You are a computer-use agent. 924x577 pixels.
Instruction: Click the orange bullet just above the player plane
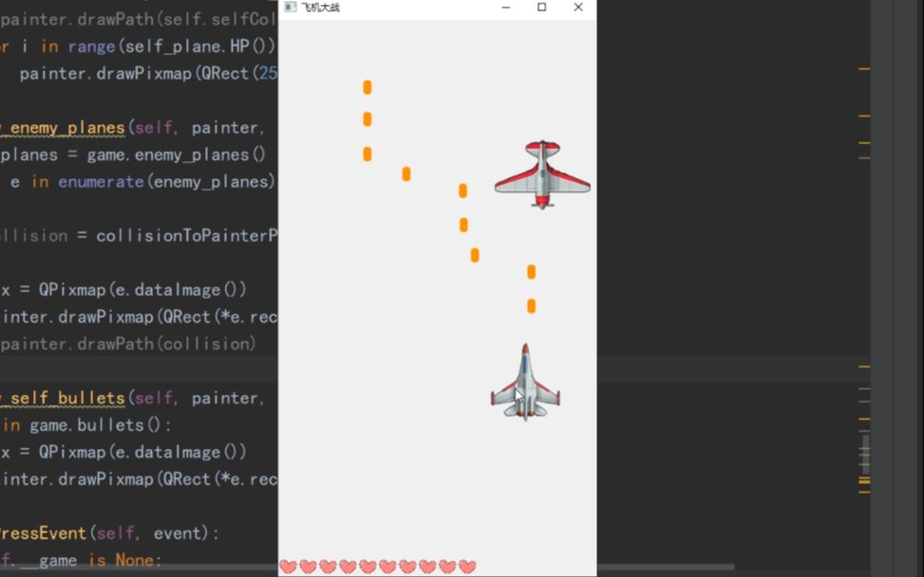pyautogui.click(x=531, y=306)
